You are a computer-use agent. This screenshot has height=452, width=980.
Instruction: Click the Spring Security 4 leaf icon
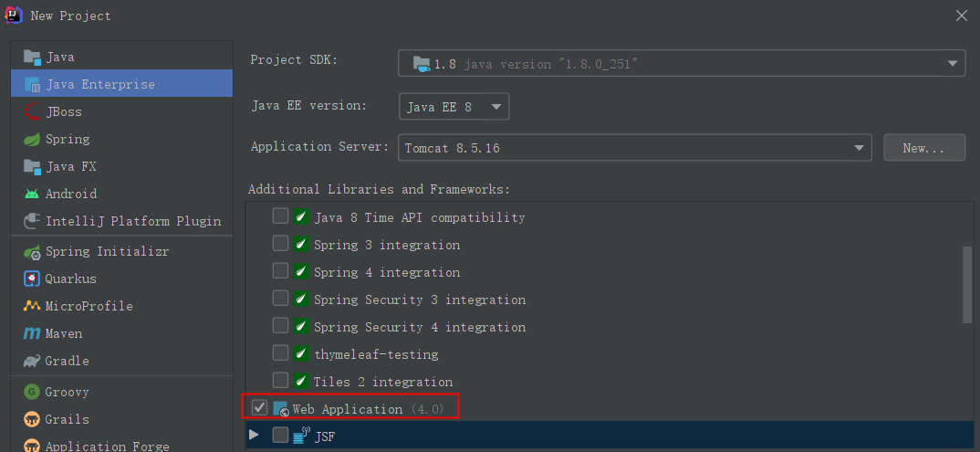[301, 326]
